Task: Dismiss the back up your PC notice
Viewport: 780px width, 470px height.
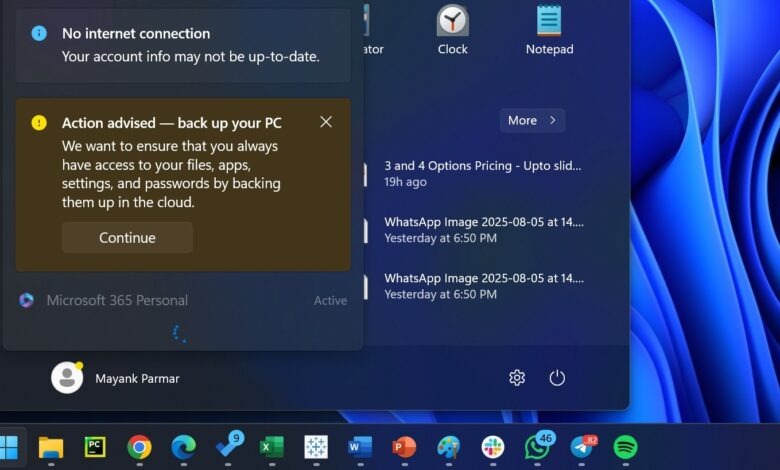Action: (x=326, y=122)
